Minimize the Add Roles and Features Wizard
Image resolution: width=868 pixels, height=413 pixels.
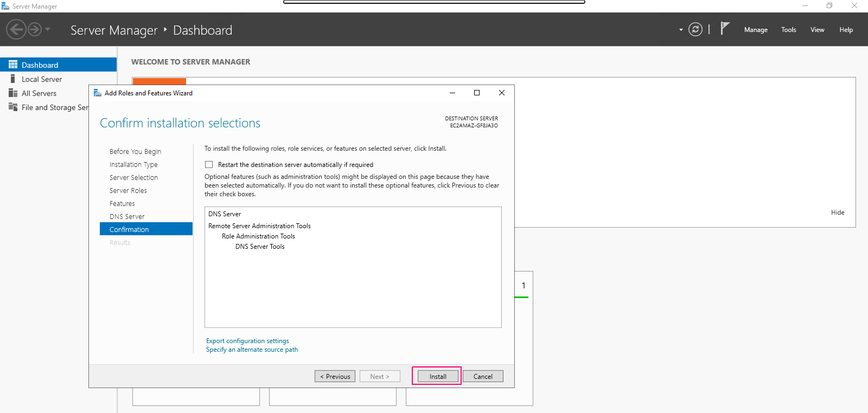tap(452, 93)
